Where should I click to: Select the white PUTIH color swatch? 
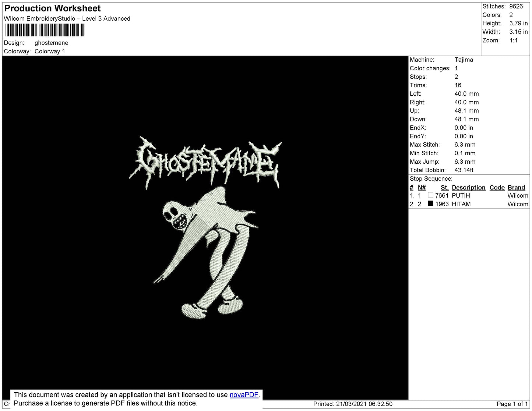[430, 195]
